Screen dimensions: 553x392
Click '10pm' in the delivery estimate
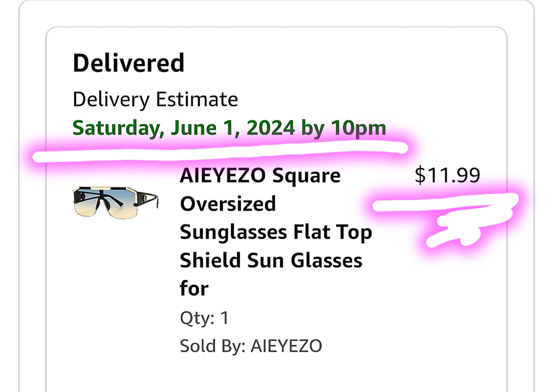click(x=359, y=128)
